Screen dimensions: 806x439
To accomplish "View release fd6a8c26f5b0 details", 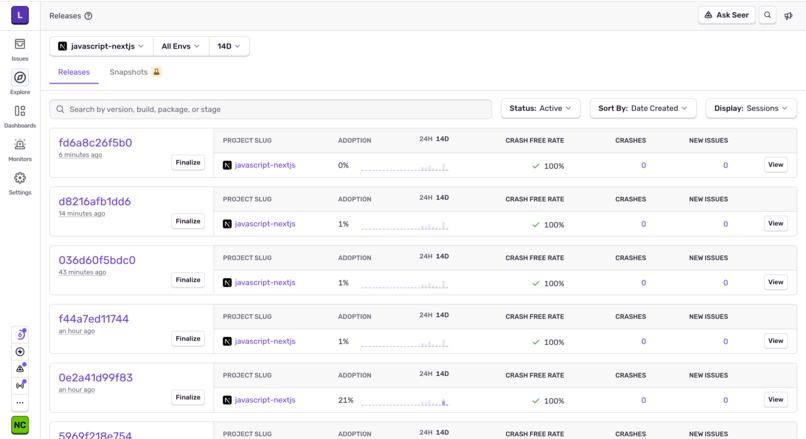I will [x=776, y=165].
